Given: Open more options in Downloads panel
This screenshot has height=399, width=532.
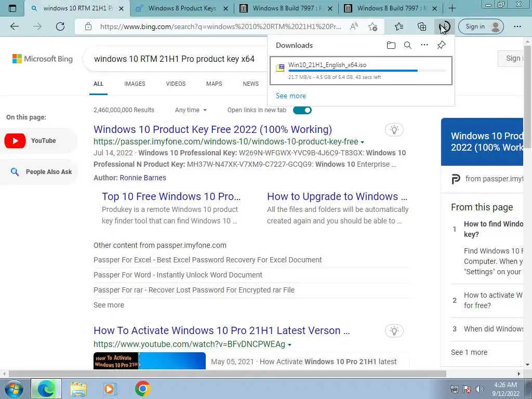Looking at the screenshot, I should (424, 45).
